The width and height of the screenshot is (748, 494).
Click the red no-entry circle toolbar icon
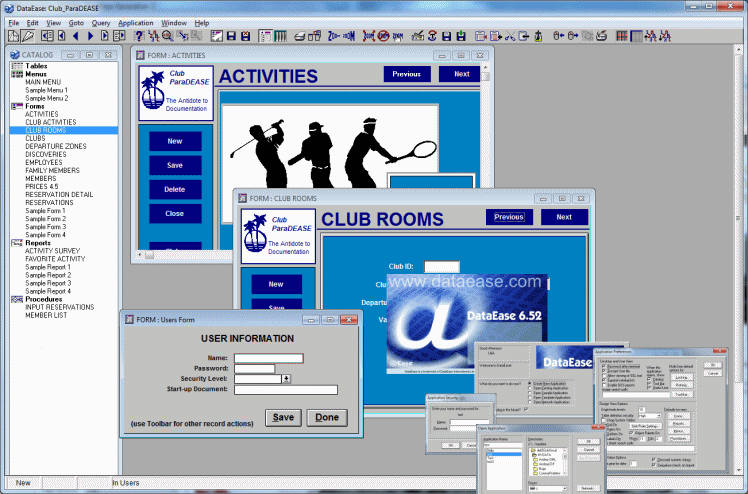[384, 36]
